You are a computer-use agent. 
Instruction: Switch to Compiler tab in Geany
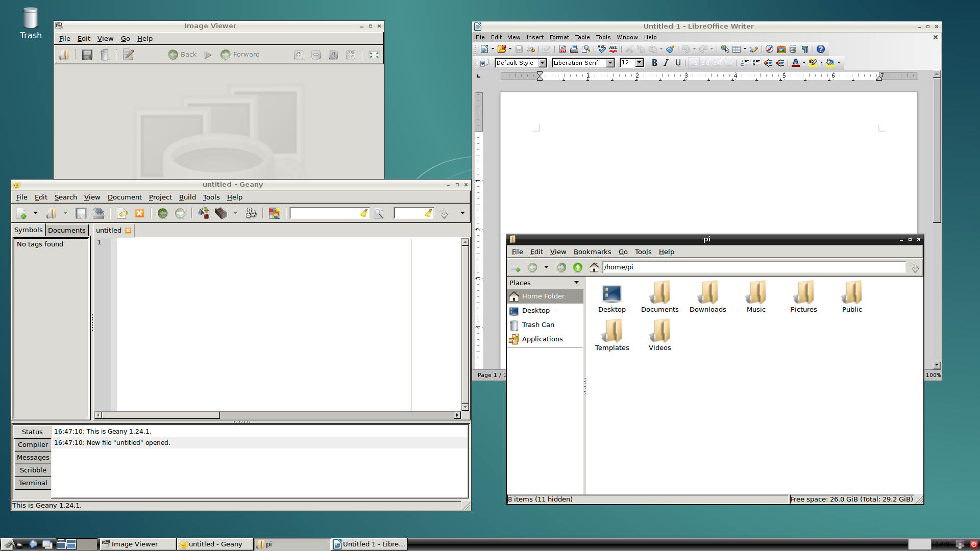coord(33,444)
